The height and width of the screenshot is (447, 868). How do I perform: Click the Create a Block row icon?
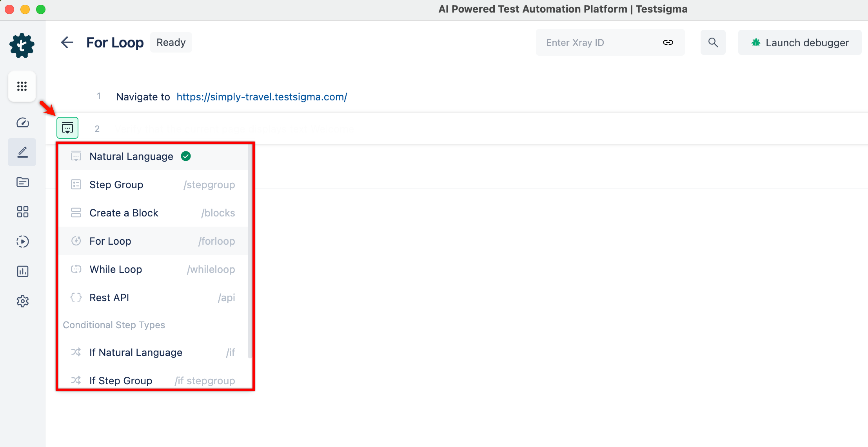pos(76,213)
